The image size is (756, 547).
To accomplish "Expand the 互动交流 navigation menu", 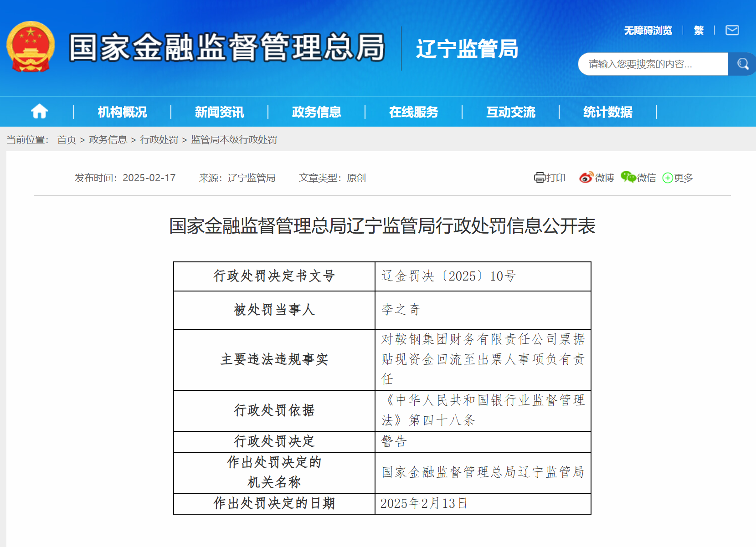I will click(510, 112).
